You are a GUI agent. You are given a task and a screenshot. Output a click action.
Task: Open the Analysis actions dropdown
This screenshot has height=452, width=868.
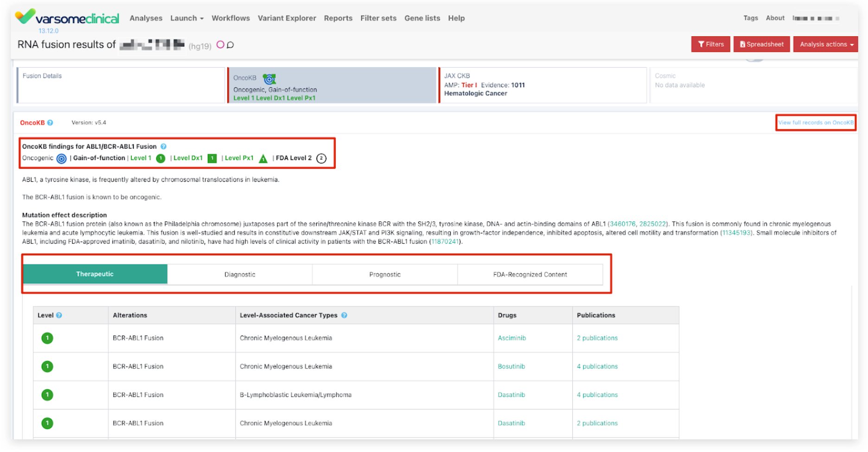tap(825, 45)
